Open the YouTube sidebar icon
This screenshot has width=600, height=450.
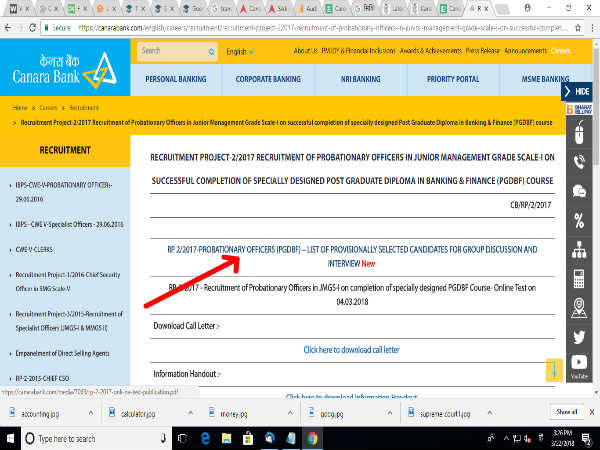(x=579, y=362)
